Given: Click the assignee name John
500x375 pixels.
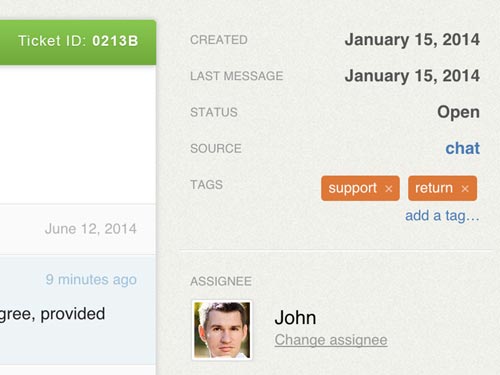Looking at the screenshot, I should 295,318.
